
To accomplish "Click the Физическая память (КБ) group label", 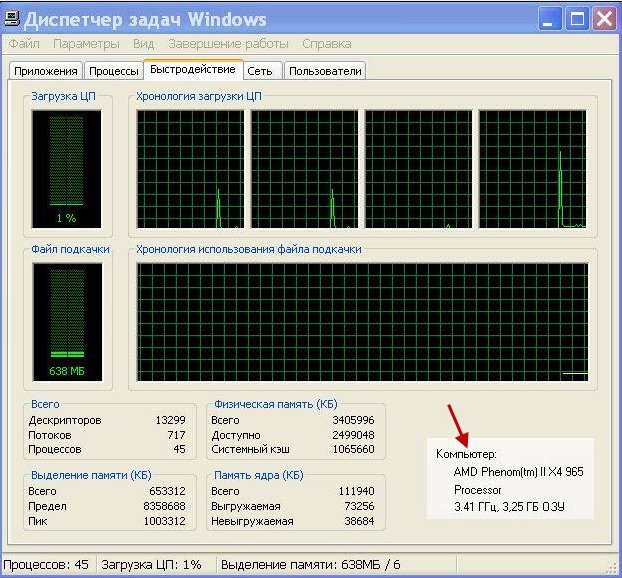I will (276, 404).
